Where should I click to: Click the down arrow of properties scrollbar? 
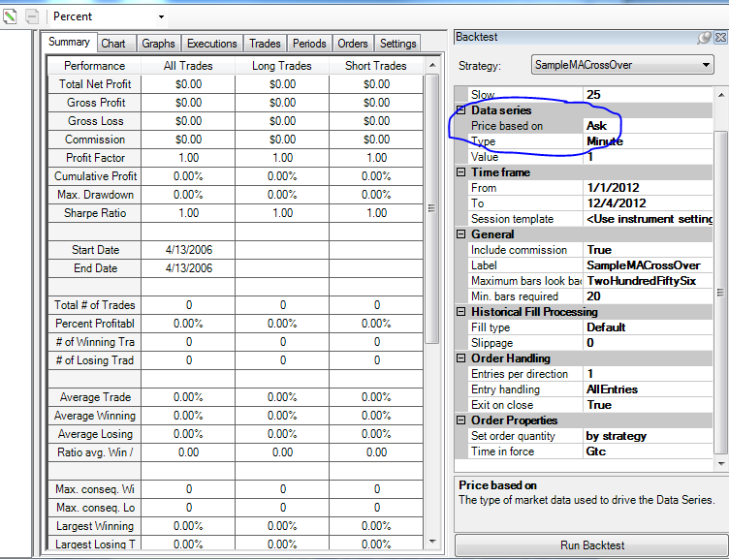tap(720, 464)
